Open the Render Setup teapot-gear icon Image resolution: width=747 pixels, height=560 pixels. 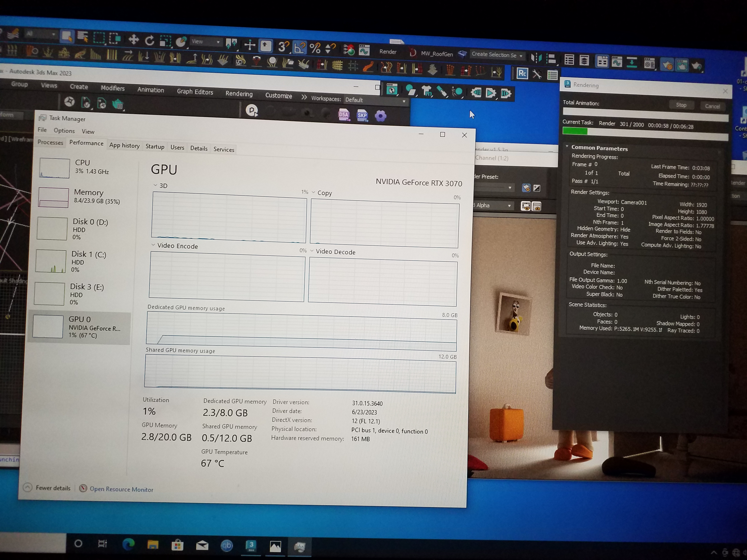point(667,64)
